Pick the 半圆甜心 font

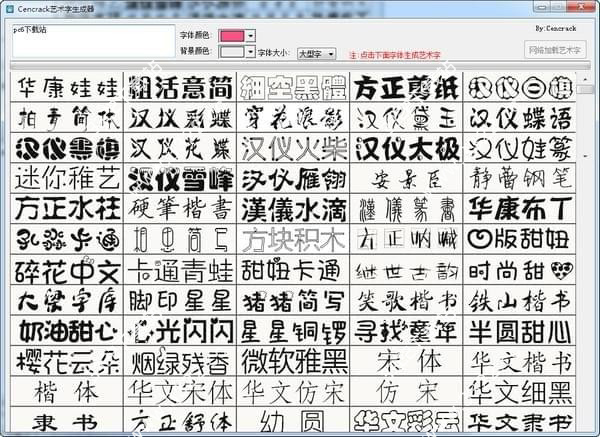click(x=519, y=331)
